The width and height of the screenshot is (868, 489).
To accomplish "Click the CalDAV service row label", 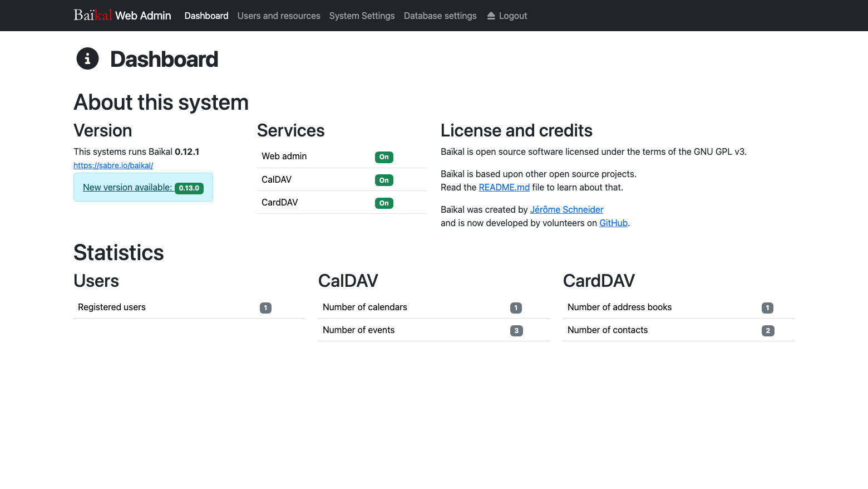I will 277,179.
